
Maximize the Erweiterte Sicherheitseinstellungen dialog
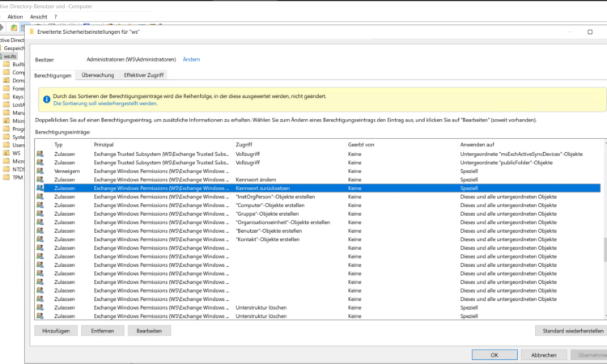click(x=590, y=32)
